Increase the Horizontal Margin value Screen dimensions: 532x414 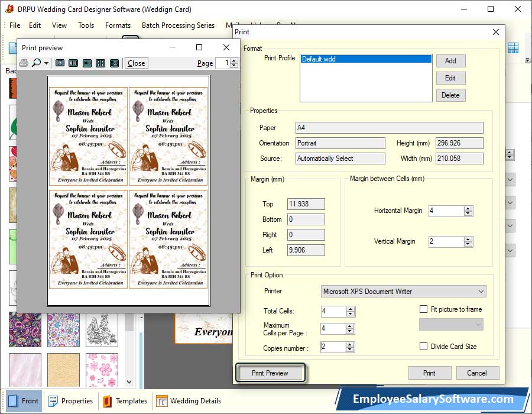(468, 208)
